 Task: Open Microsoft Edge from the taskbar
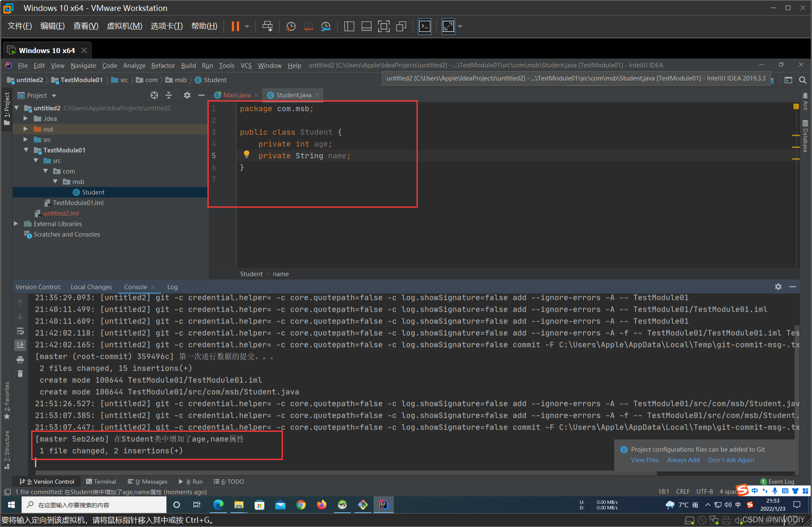tap(218, 505)
